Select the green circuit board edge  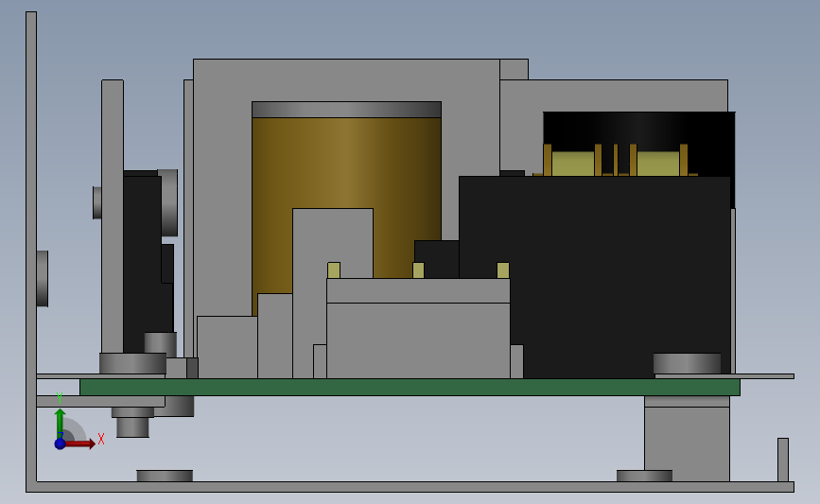coord(410,388)
